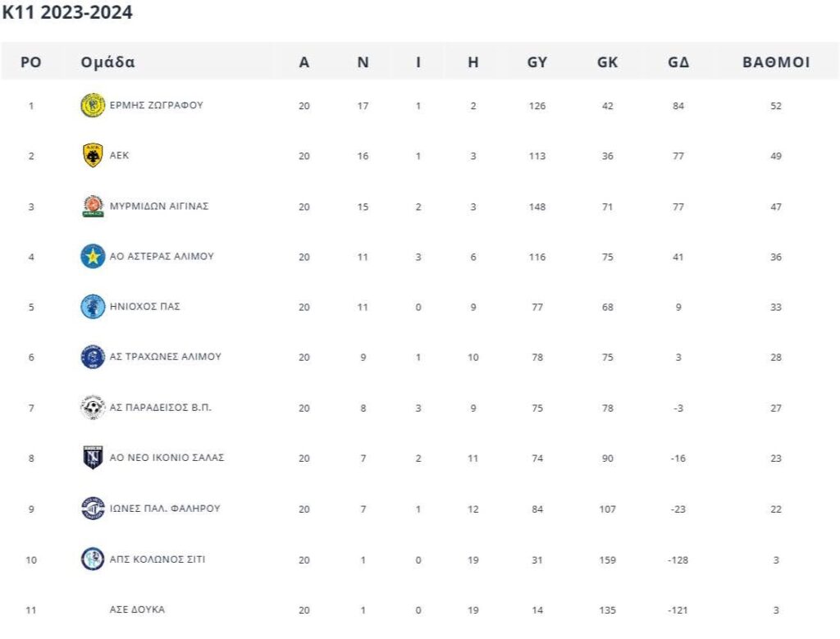Click the ΑΠΣ ΚΟΛΩΝΟΣ ΣΙΤΙ team logo

point(93,559)
